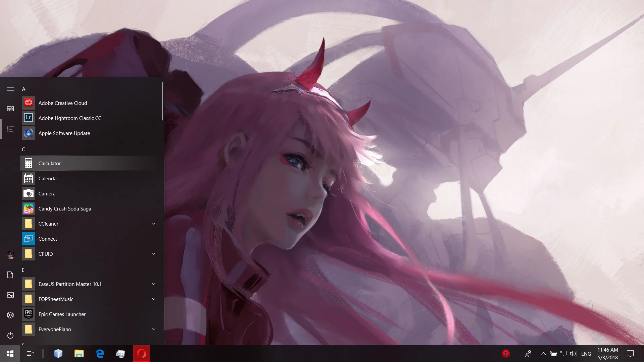Open the Calculator app icon

click(x=29, y=163)
